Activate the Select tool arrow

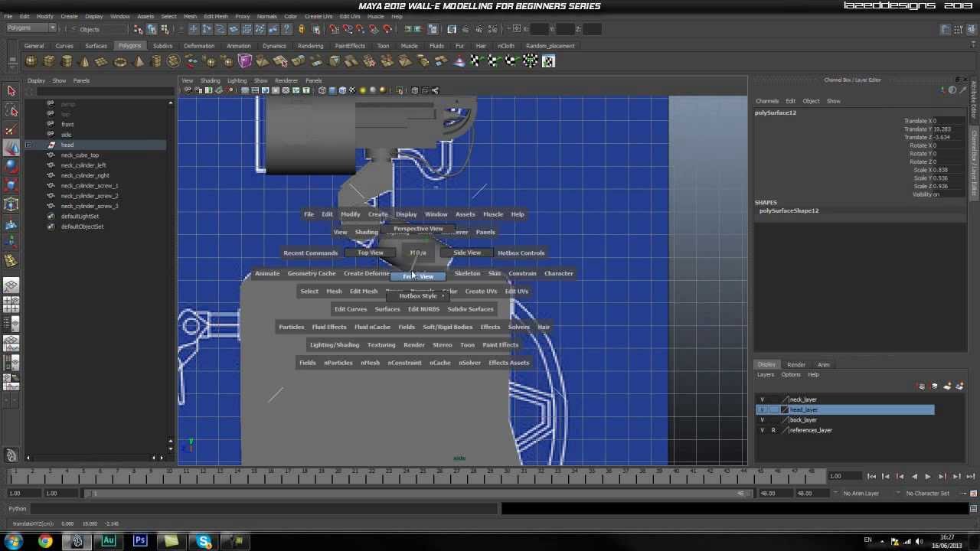[x=11, y=91]
